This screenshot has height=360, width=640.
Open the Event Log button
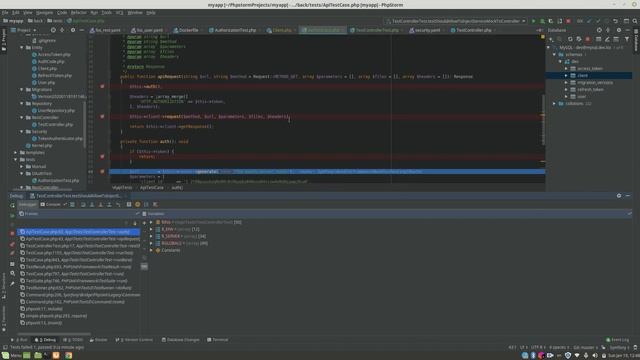tap(618, 340)
